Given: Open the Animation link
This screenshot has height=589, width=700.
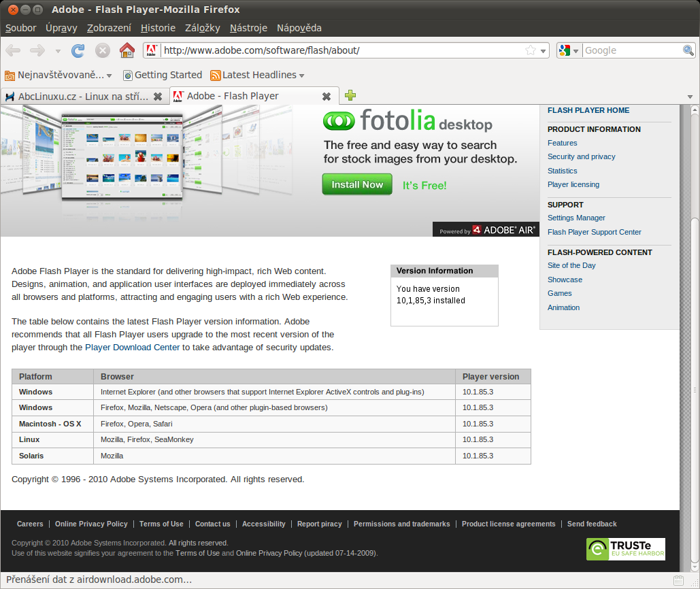Looking at the screenshot, I should (x=563, y=307).
